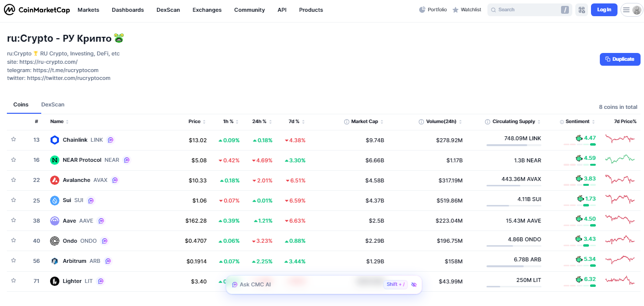The height and width of the screenshot is (306, 644).
Task: Star NEAR Protocol to add to watchlist
Action: coord(14,160)
